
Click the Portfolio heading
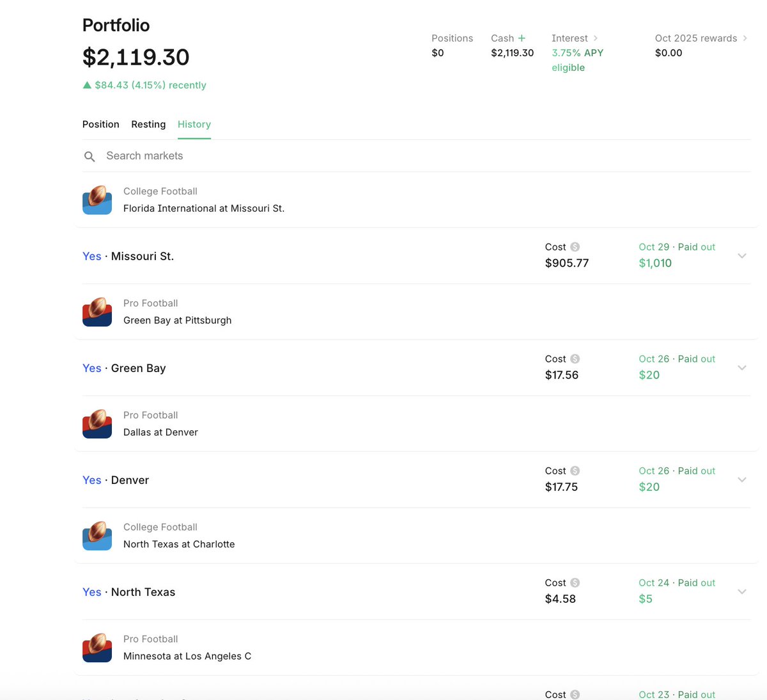116,25
